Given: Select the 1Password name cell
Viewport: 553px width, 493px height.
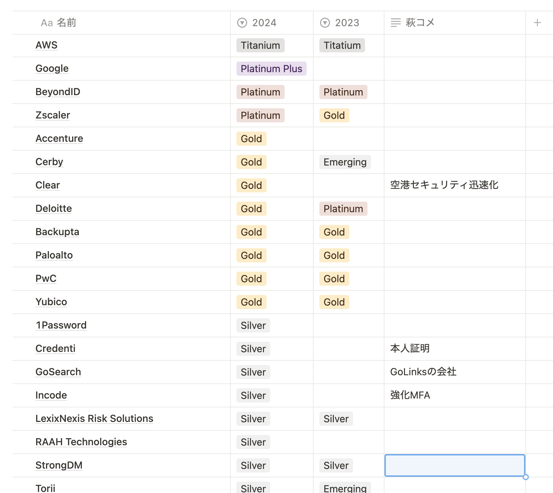Looking at the screenshot, I should pos(122,325).
